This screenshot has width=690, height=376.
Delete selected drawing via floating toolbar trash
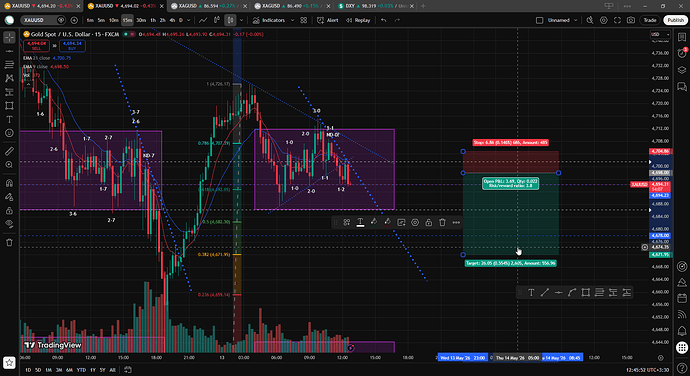442,222
